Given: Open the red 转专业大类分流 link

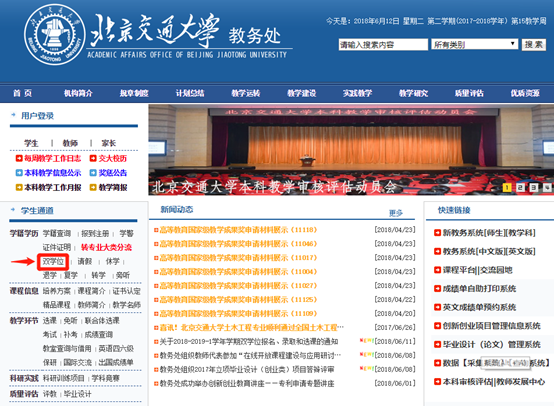Looking at the screenshot, I should (x=106, y=247).
